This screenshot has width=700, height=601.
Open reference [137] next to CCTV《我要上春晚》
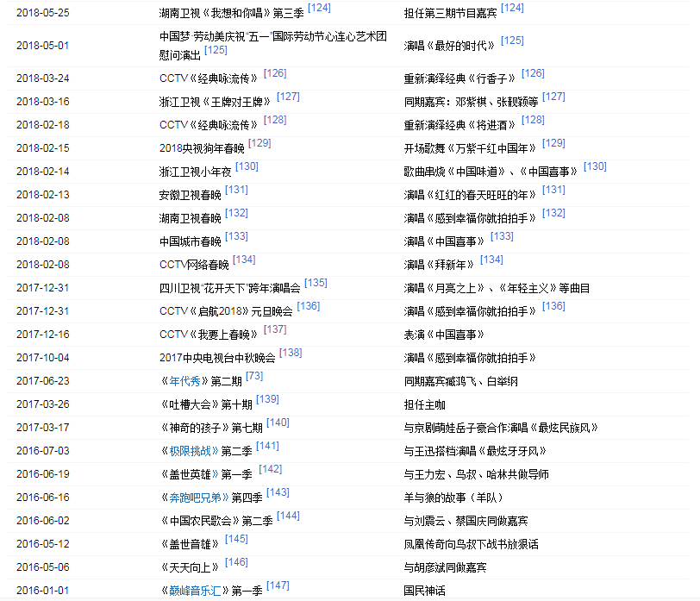click(275, 329)
